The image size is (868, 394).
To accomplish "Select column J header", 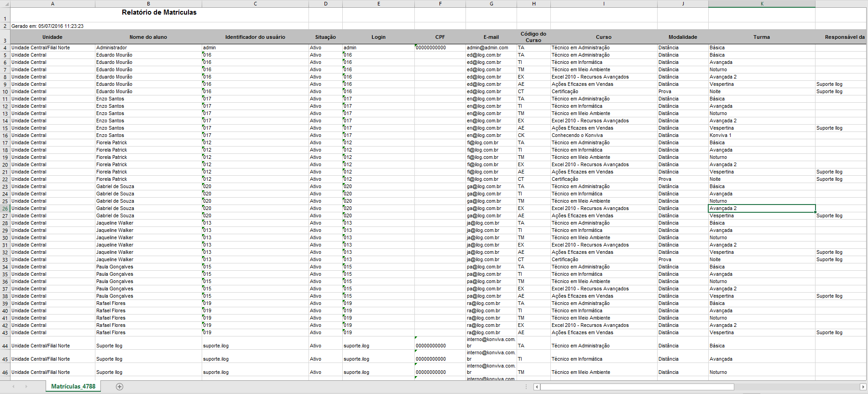I will click(683, 4).
